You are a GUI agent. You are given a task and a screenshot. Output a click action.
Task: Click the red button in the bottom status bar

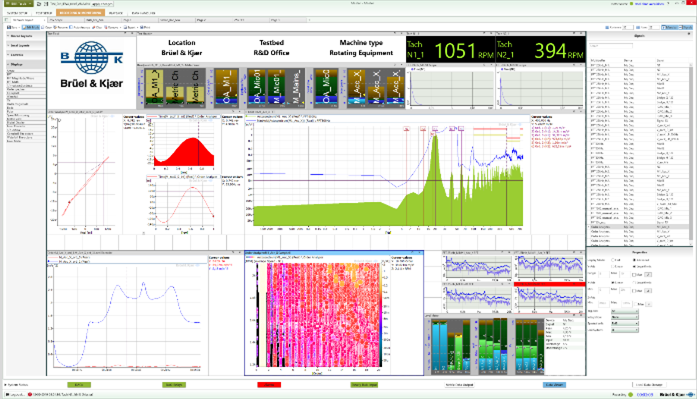click(x=269, y=385)
